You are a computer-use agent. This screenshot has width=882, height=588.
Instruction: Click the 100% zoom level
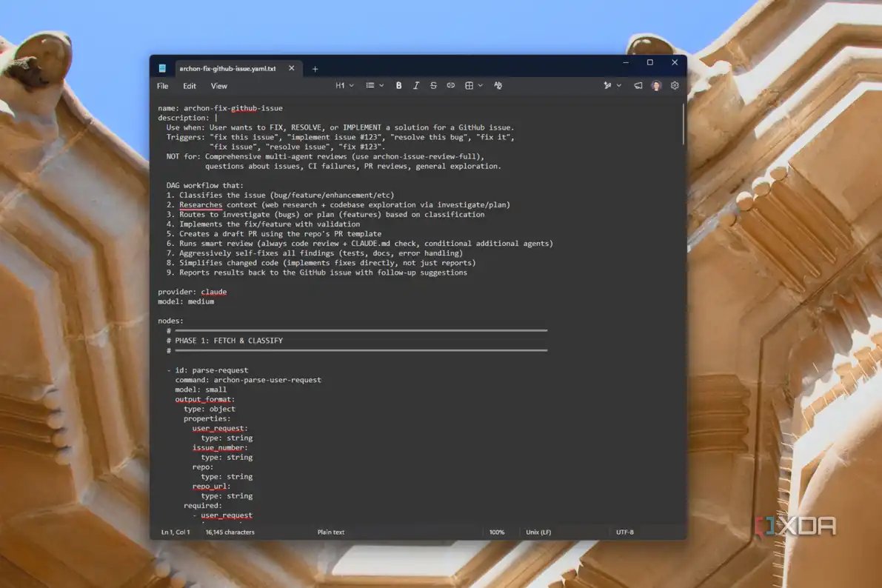[x=497, y=532]
